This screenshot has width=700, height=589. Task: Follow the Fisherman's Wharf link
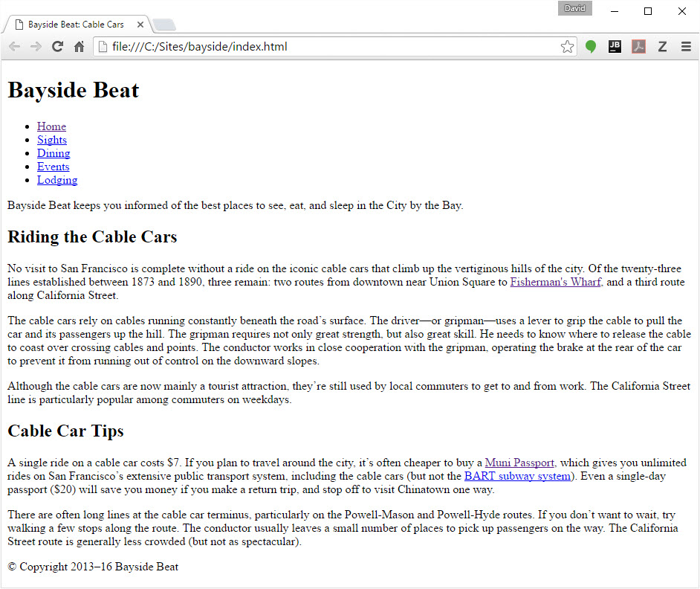555,282
